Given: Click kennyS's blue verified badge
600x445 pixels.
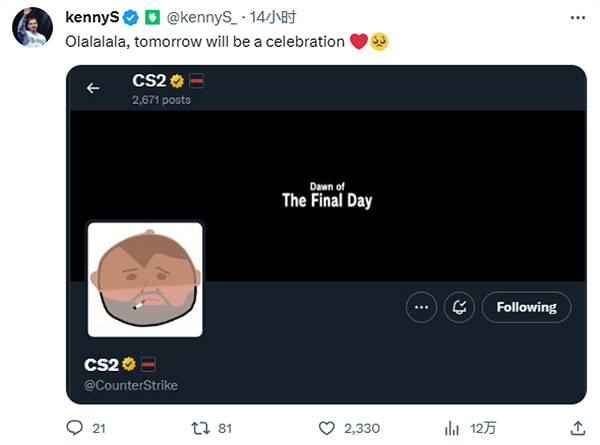Looking at the screenshot, I should [x=129, y=17].
